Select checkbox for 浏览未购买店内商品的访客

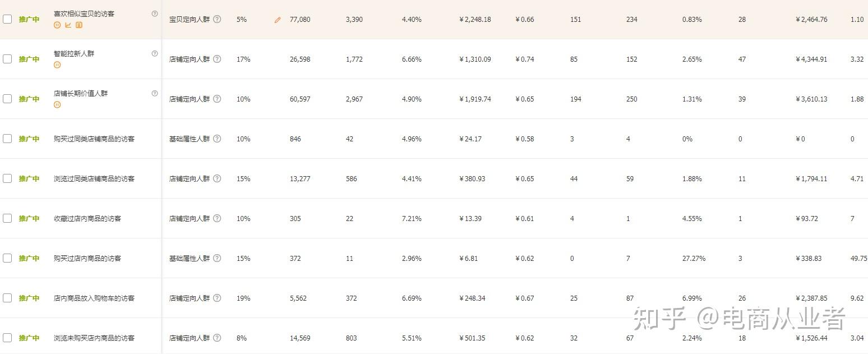7,338
